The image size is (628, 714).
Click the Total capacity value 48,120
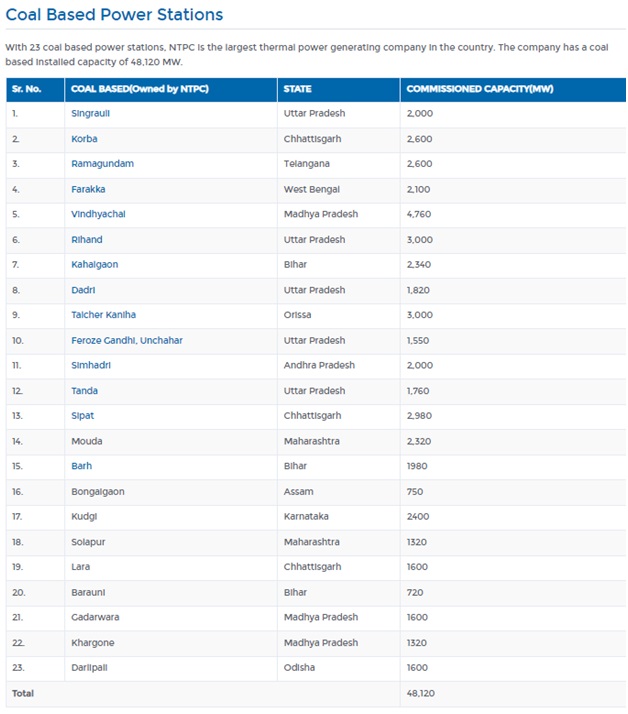(x=420, y=693)
